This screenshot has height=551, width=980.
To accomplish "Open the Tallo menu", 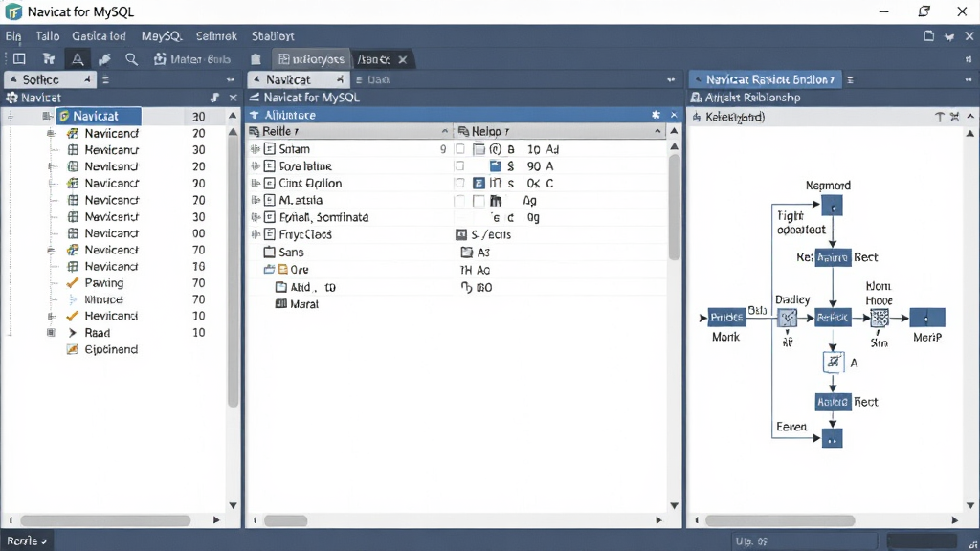I will (x=48, y=36).
